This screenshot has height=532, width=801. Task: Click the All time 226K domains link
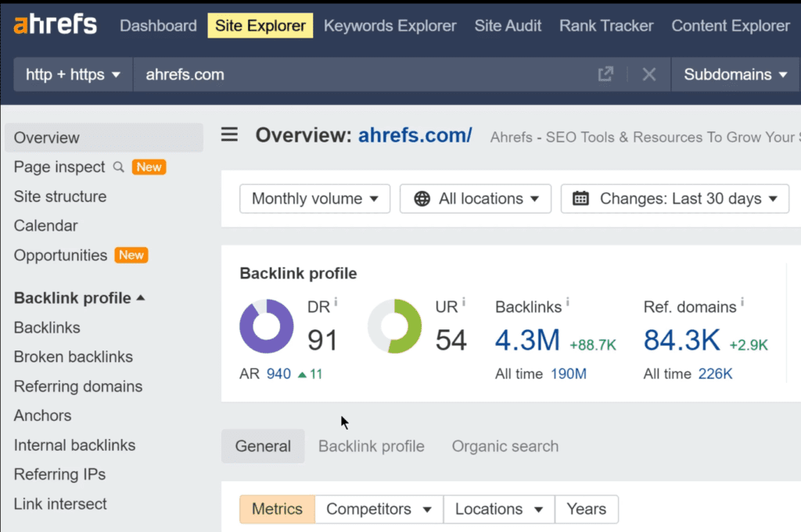[715, 374]
